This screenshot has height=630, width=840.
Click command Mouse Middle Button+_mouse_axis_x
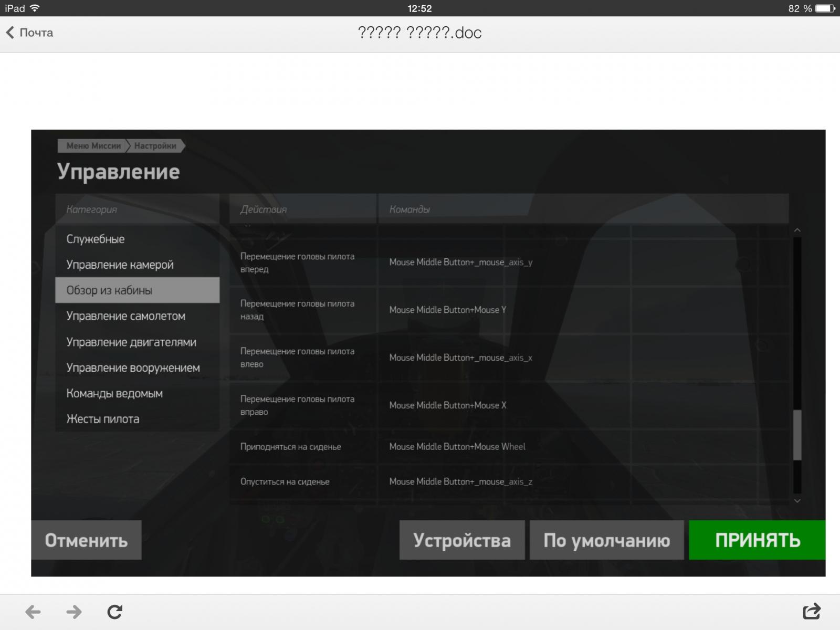(461, 358)
